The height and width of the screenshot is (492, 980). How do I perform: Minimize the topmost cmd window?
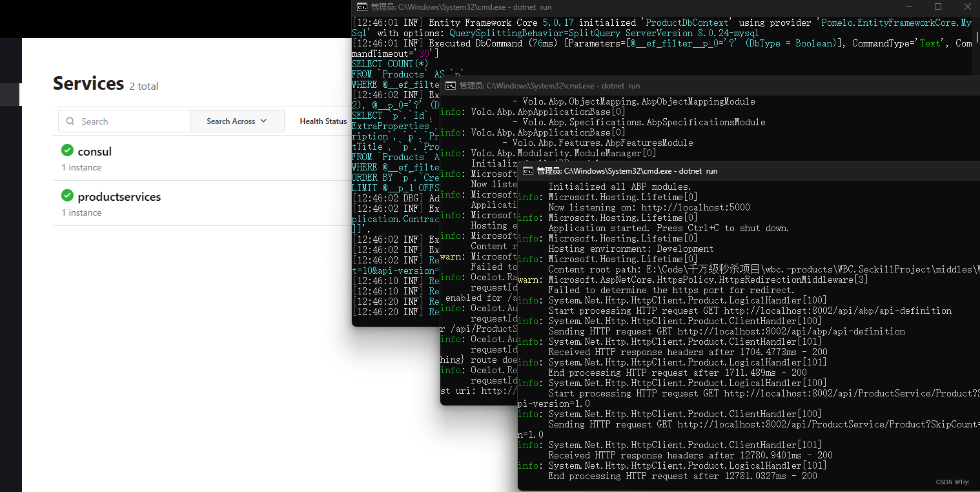coord(908,6)
